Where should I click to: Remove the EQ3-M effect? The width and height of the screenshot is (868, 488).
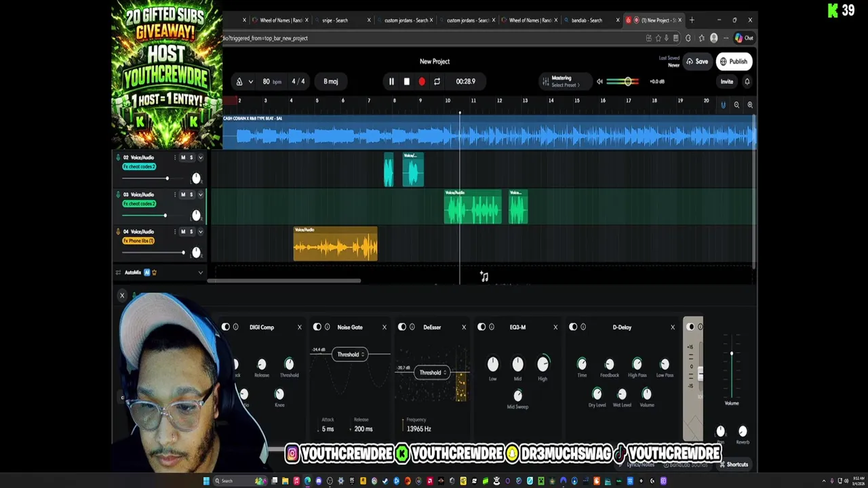(x=555, y=327)
